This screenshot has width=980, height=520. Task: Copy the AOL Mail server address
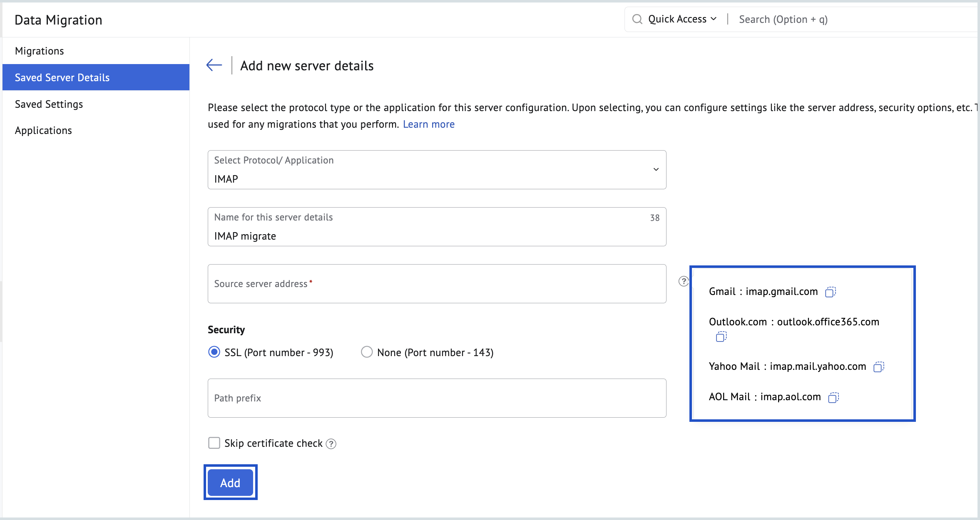coord(833,398)
